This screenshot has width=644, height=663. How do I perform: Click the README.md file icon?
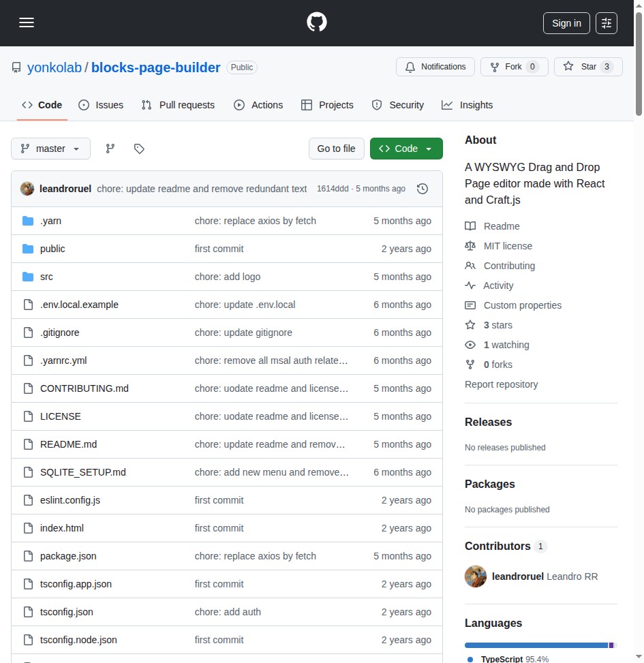(x=29, y=444)
